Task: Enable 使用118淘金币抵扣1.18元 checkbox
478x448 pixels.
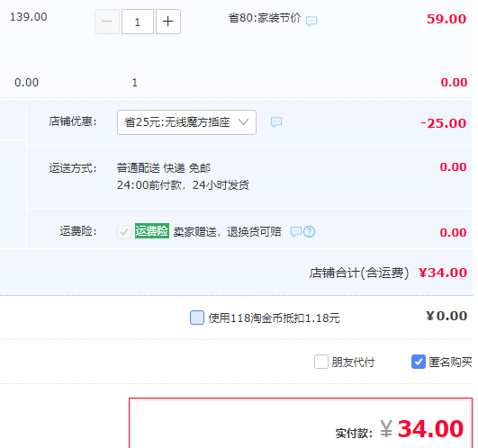Action: pos(197,318)
